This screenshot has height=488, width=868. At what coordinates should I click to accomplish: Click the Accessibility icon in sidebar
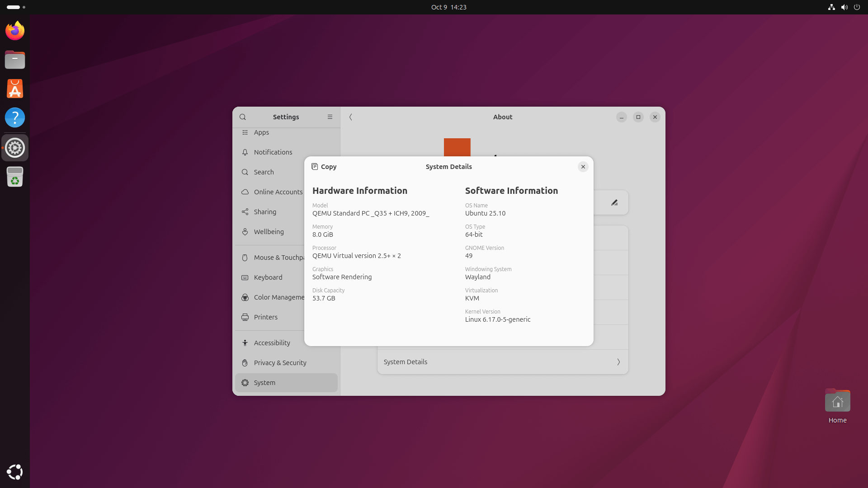click(x=245, y=343)
